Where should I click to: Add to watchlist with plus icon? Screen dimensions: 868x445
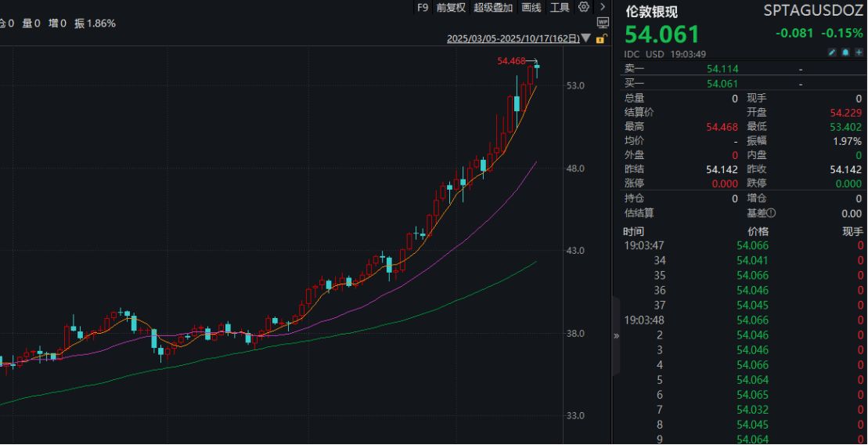859,52
